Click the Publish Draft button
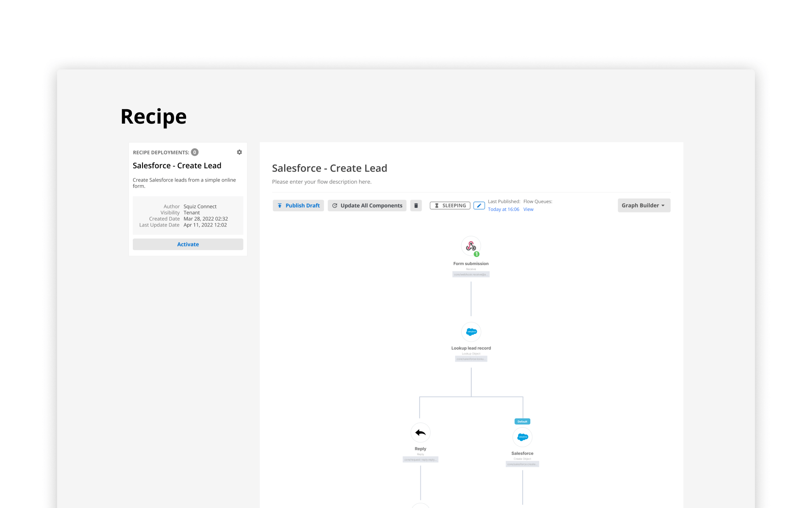Screen dimensions: 812x508 (298, 205)
